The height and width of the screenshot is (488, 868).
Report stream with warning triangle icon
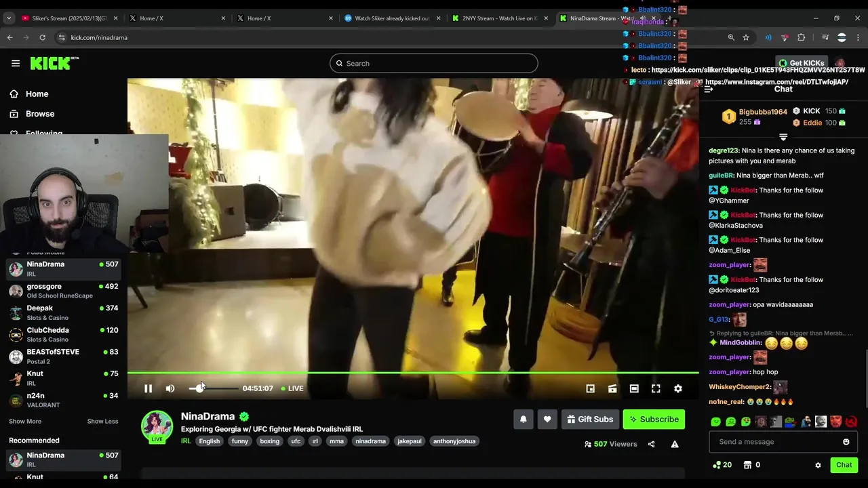[x=675, y=445]
